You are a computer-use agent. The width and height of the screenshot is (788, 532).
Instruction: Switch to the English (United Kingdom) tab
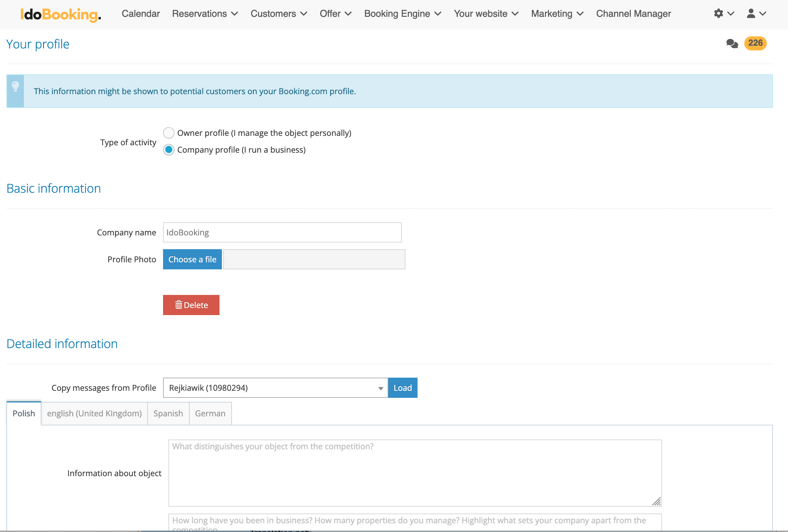[x=94, y=413]
